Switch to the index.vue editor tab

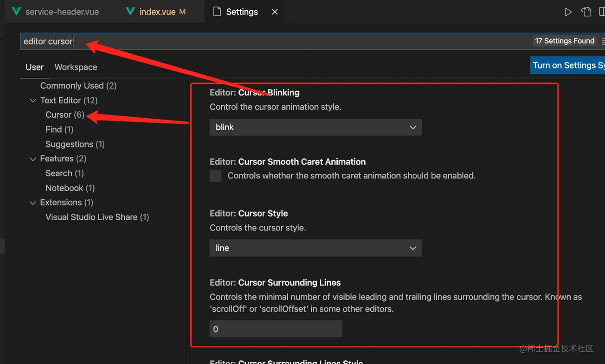point(157,12)
